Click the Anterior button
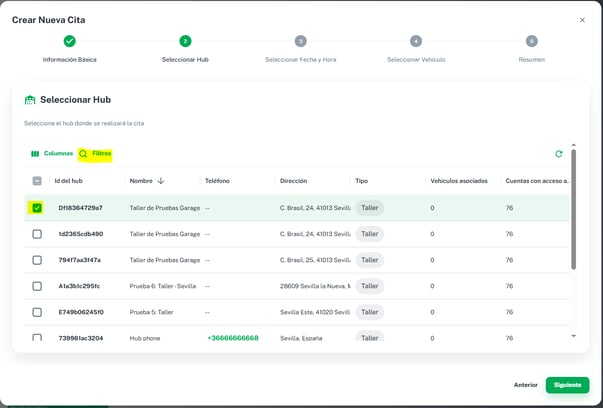The image size is (603, 408). (x=526, y=385)
